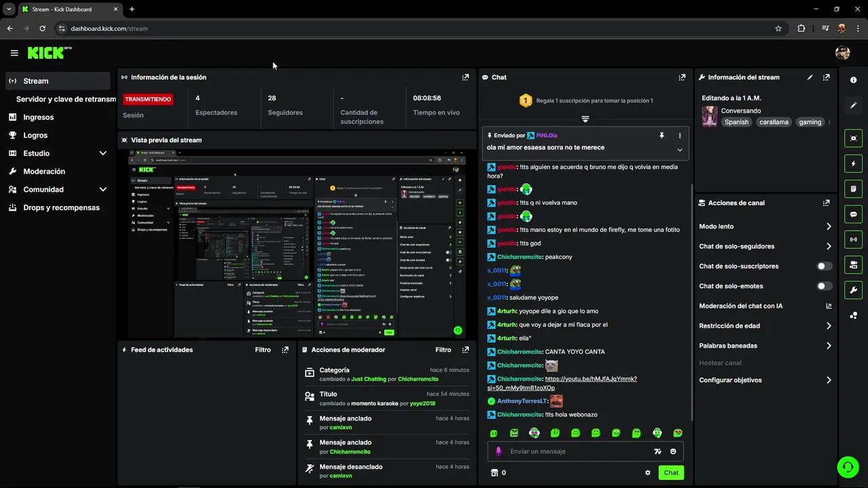Toggle the chat bubble panel sidebar button

click(x=853, y=214)
